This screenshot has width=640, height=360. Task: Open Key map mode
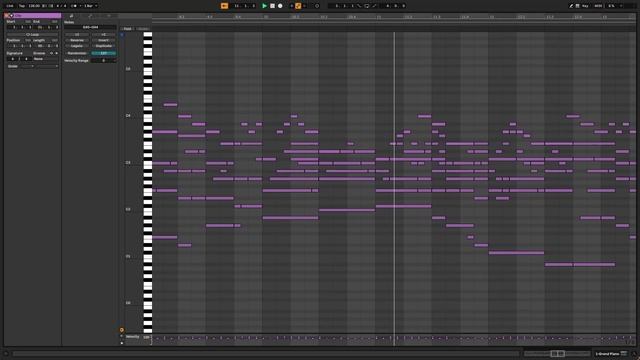pos(585,6)
